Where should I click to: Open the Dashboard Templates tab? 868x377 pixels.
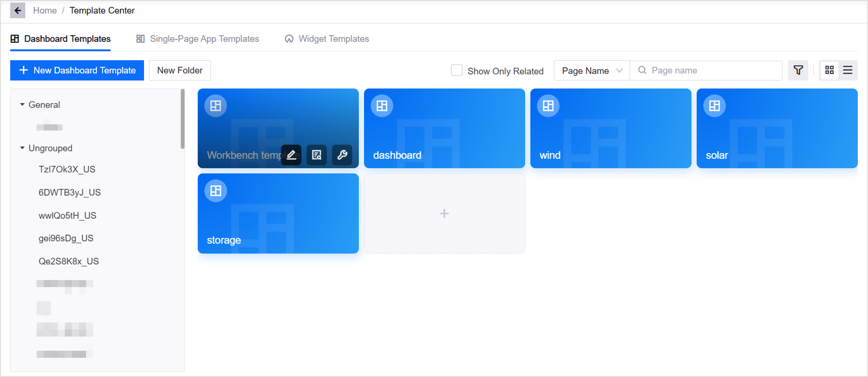click(61, 39)
